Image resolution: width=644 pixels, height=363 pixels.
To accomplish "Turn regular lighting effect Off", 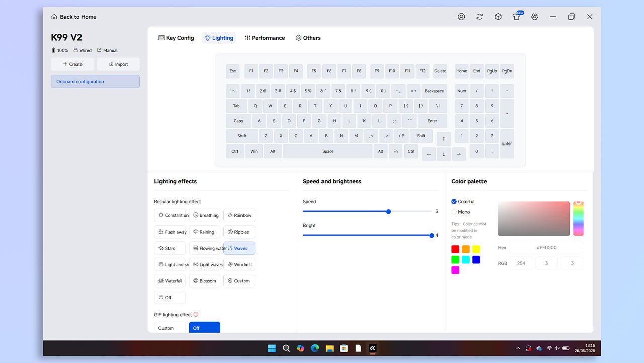I will click(170, 297).
